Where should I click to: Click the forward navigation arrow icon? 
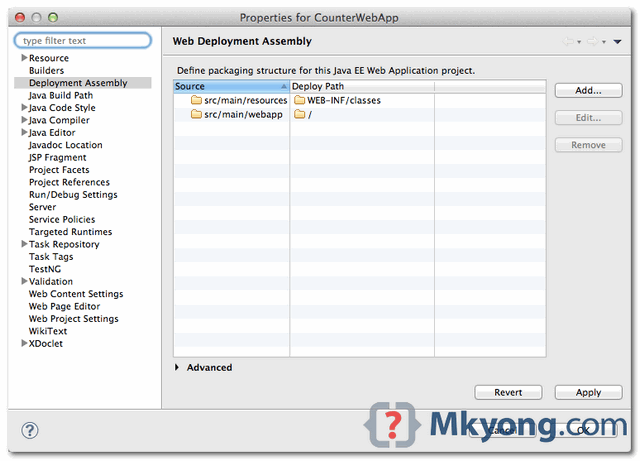[x=593, y=41]
